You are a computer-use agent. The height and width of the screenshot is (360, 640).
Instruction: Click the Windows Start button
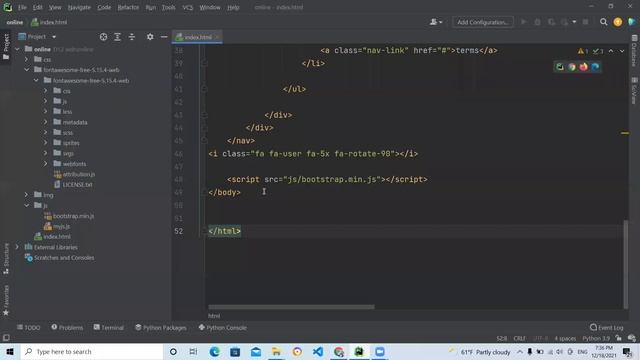pyautogui.click(x=10, y=351)
